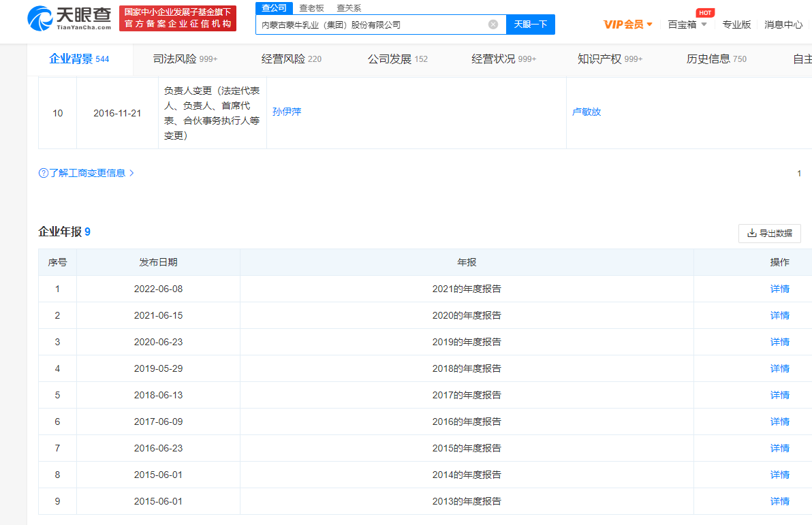Open 消息中心 in the header

(x=783, y=25)
